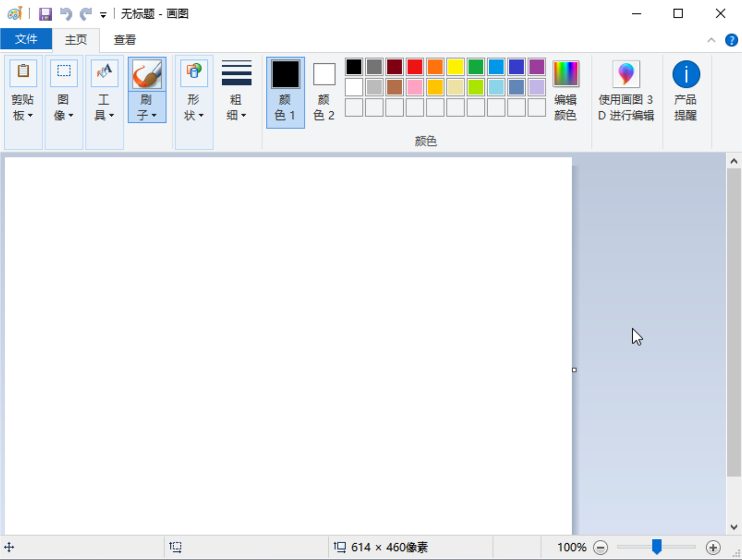Click the Help question mark icon
Viewport: 742px width, 560px height.
(x=731, y=40)
